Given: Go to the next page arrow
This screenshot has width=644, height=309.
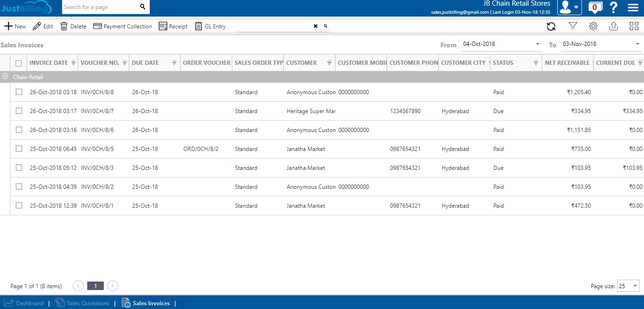Looking at the screenshot, I should tap(113, 286).
